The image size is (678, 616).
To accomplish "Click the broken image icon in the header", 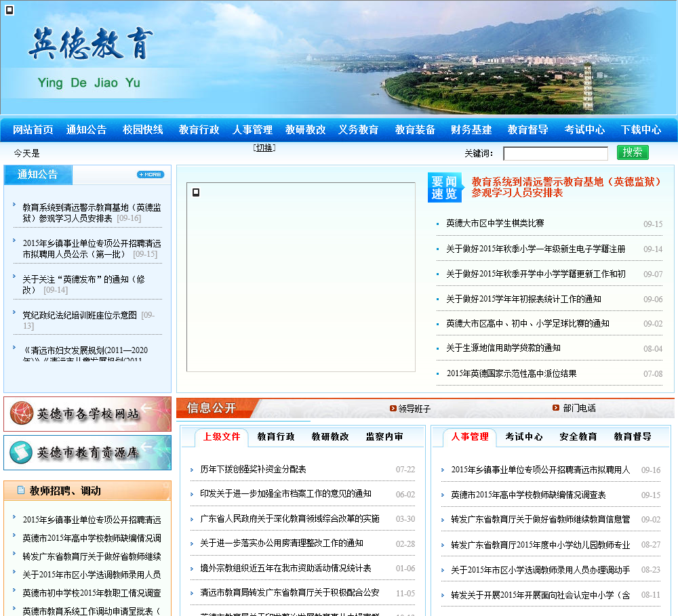I will pyautogui.click(x=9, y=10).
